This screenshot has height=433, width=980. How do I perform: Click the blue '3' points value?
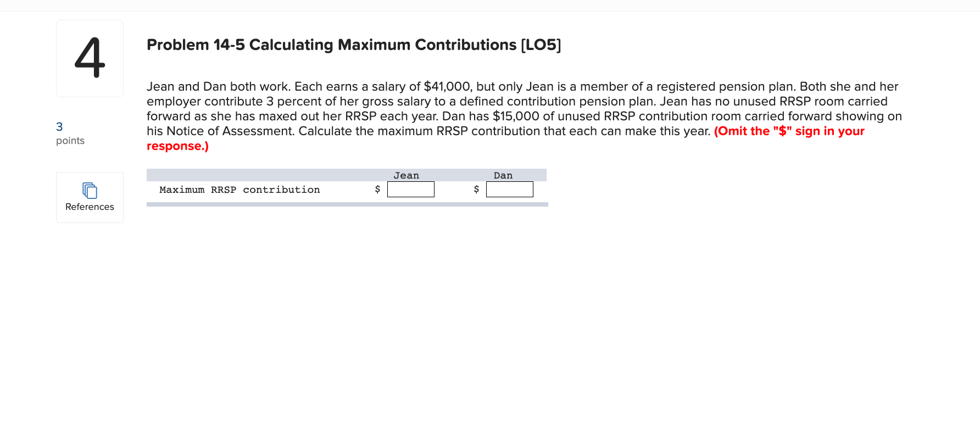pos(59,126)
